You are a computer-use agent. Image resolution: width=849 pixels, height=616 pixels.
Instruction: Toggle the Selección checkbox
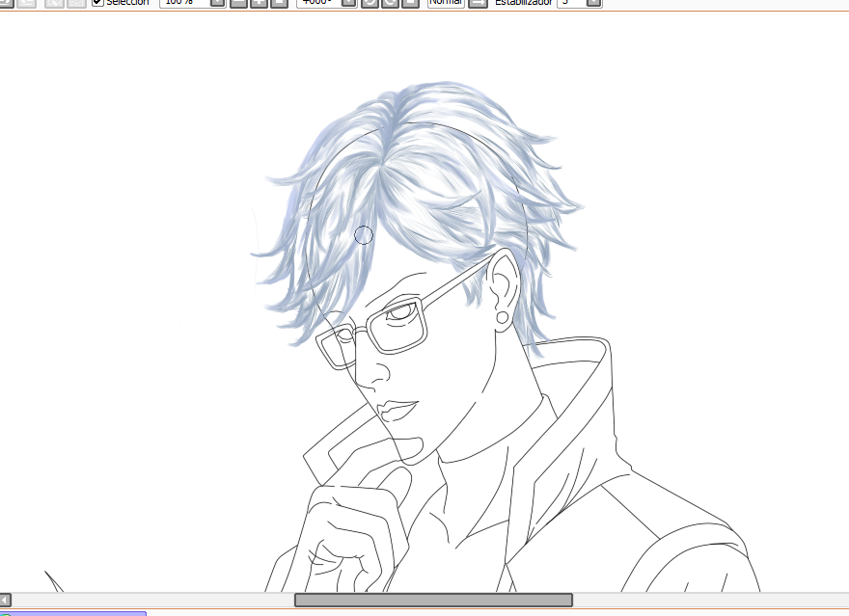tap(97, 2)
